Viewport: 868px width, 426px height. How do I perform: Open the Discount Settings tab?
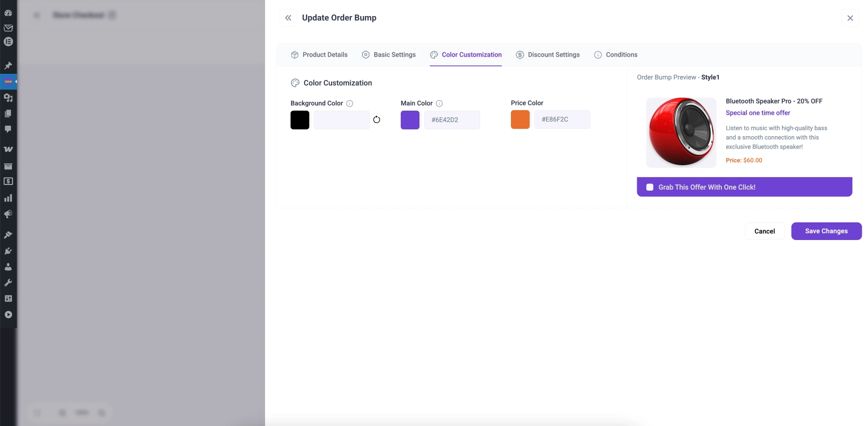pyautogui.click(x=548, y=55)
